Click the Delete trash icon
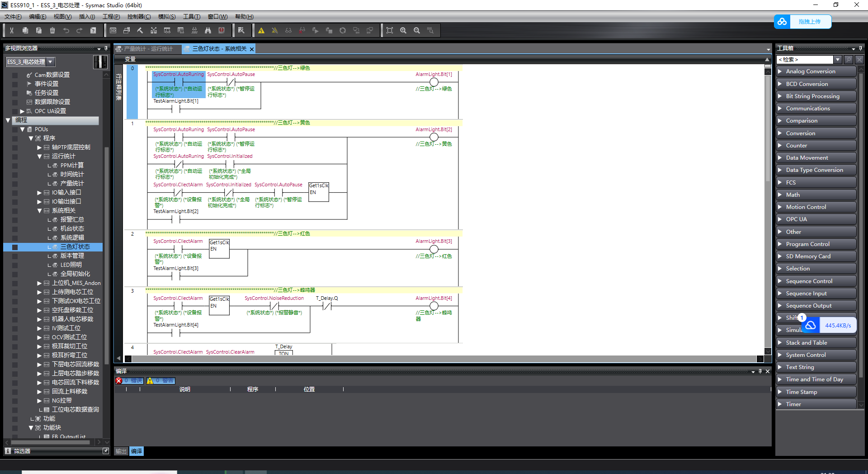This screenshot has height=474, width=868. pyautogui.click(x=52, y=30)
